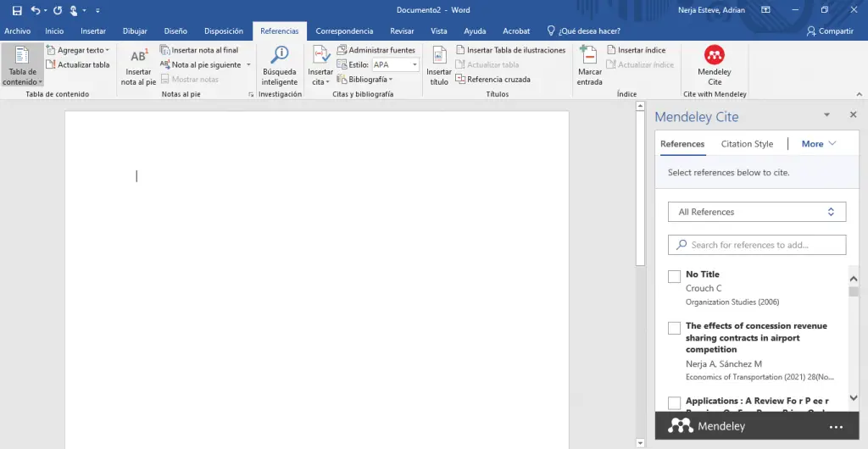Open Mendeley Cite pane options arrow

[x=827, y=115]
